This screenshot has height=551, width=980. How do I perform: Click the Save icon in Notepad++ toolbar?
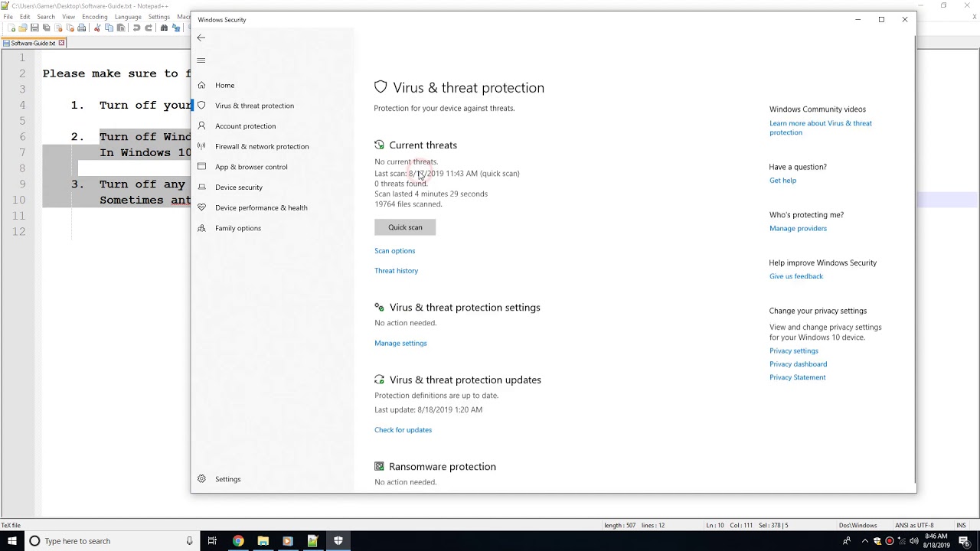[x=34, y=28]
